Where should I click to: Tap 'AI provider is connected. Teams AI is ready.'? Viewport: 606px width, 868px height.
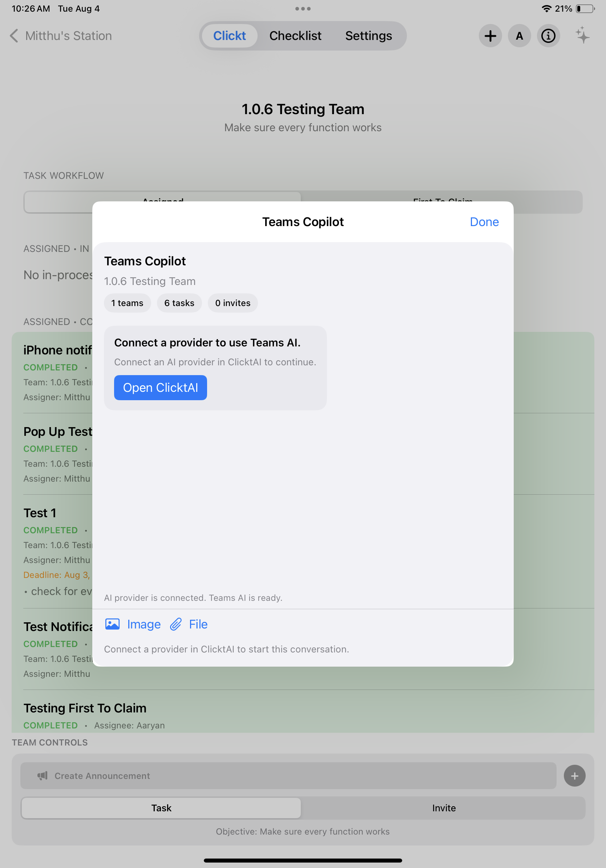193,598
